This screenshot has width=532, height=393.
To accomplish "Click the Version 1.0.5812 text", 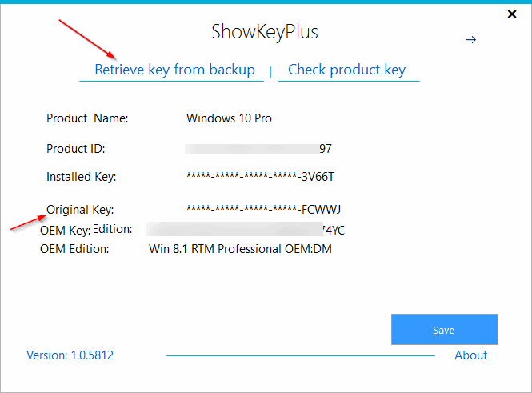I will pyautogui.click(x=70, y=355).
